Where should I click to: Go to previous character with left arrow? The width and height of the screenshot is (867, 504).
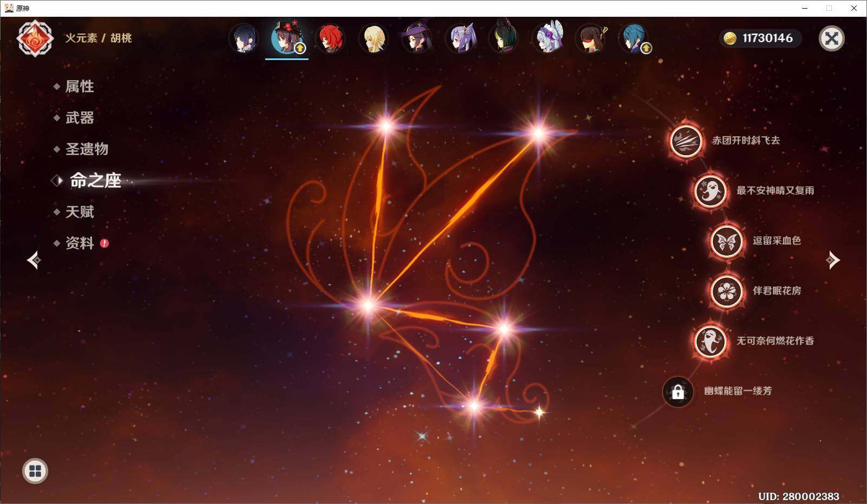click(34, 260)
